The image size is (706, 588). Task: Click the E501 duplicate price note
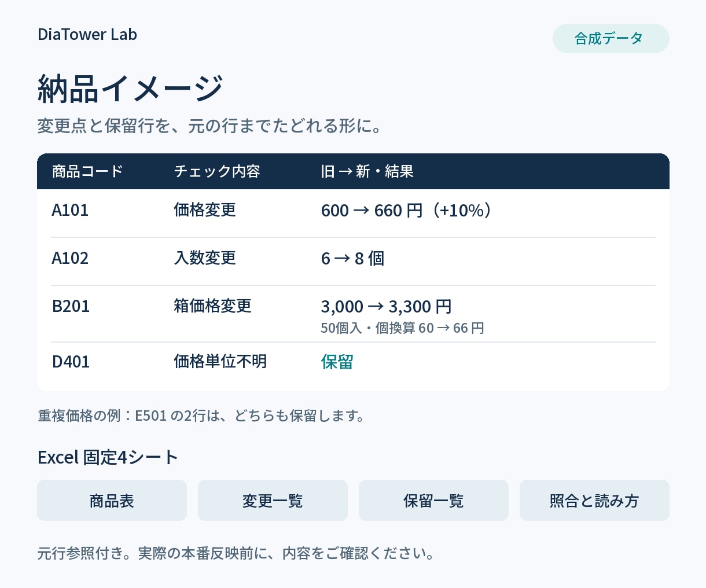[201, 416]
